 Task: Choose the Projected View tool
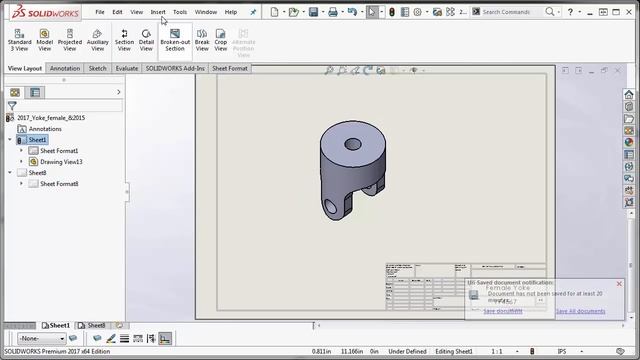pos(70,40)
